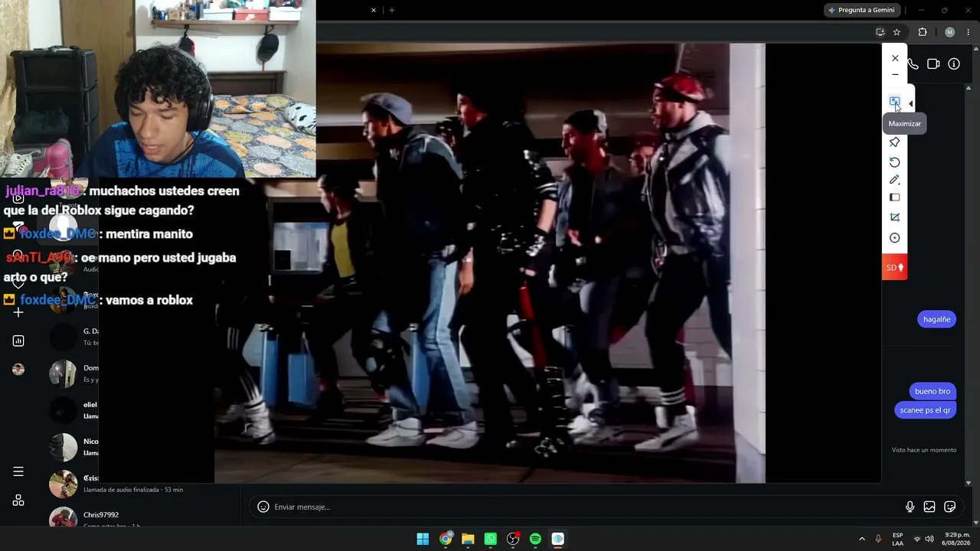Start an audio call from chat header
Viewport: 980px width, 551px height.
(913, 64)
